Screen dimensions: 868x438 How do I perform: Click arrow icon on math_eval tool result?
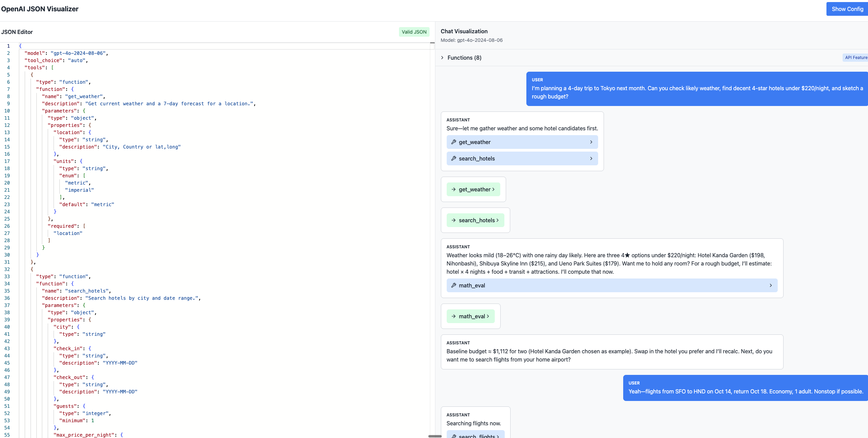point(454,316)
